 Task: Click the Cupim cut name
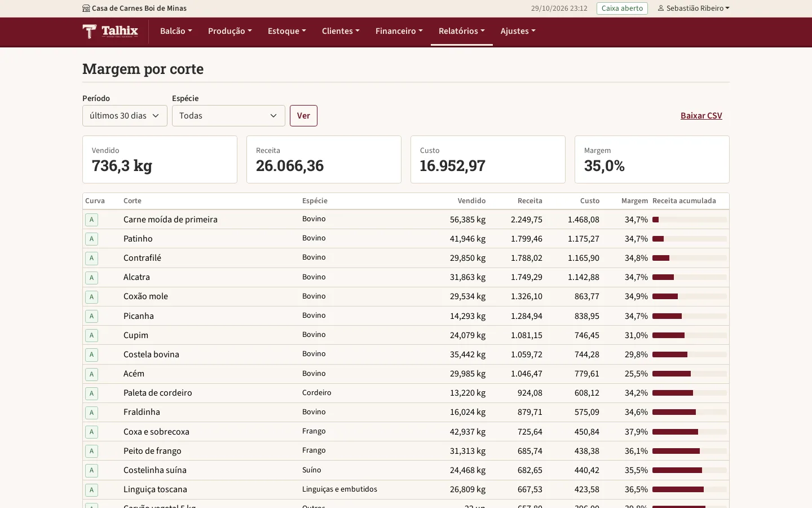point(136,335)
